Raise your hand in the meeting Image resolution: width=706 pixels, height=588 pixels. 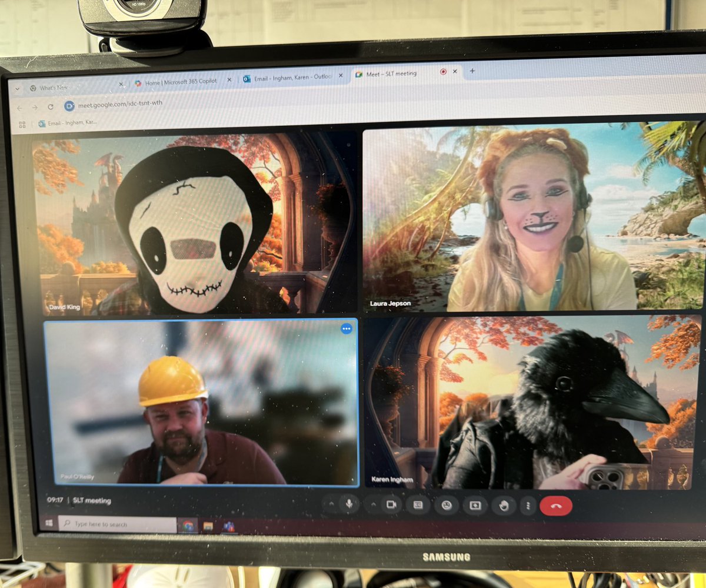tap(504, 505)
